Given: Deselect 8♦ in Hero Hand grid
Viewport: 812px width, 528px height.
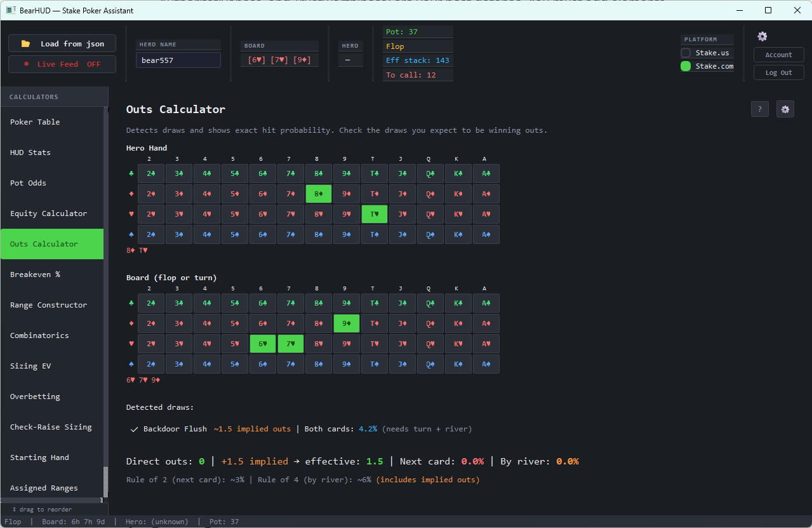Looking at the screenshot, I should pyautogui.click(x=318, y=194).
